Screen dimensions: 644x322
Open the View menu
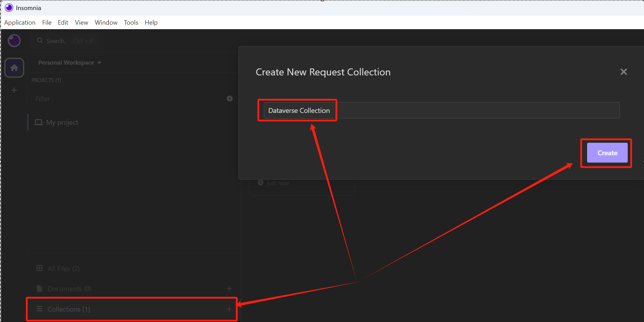(x=82, y=23)
